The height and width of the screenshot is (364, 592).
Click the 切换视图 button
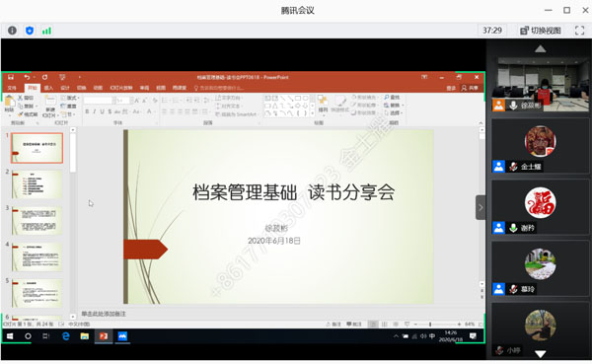coord(541,31)
